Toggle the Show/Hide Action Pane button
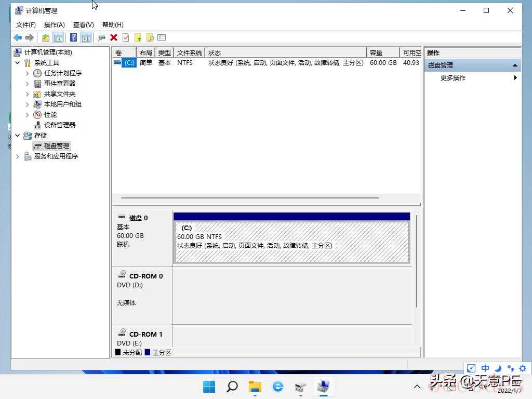This screenshot has height=399, width=532. (x=86, y=37)
